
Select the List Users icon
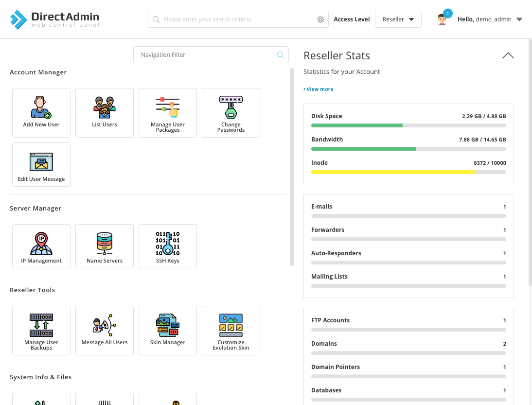coord(105,113)
